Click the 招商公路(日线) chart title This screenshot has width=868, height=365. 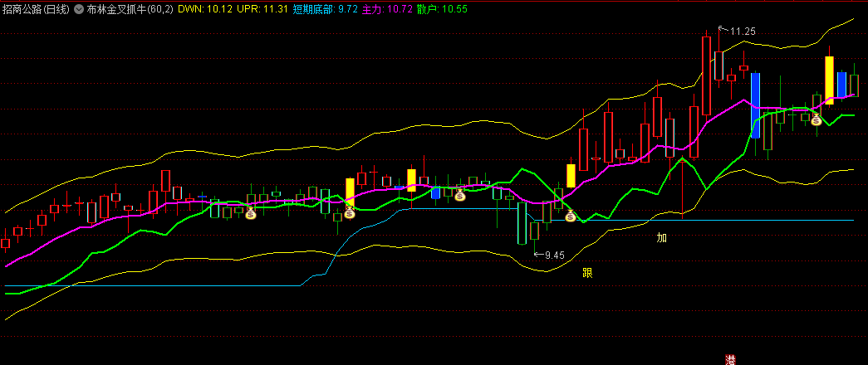(x=37, y=9)
